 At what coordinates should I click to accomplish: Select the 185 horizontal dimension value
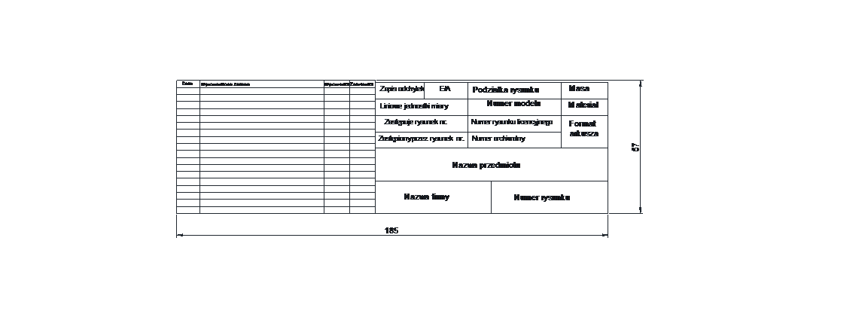pos(391,231)
